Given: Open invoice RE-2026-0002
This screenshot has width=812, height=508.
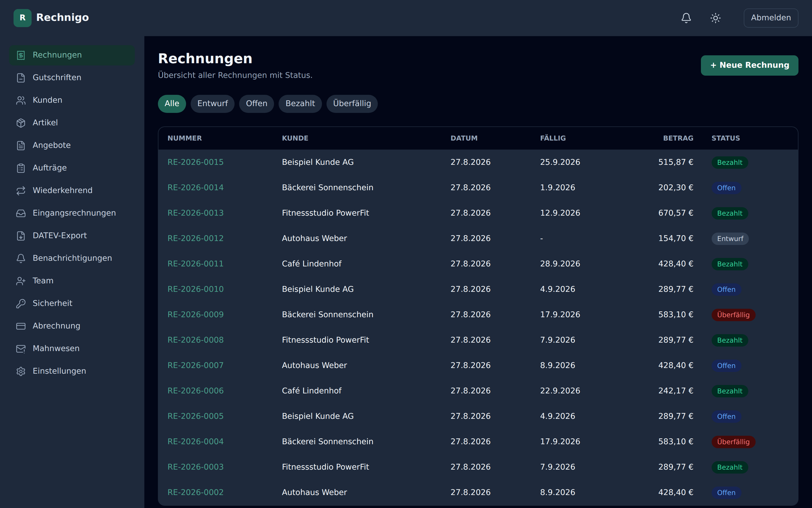Looking at the screenshot, I should pos(195,492).
